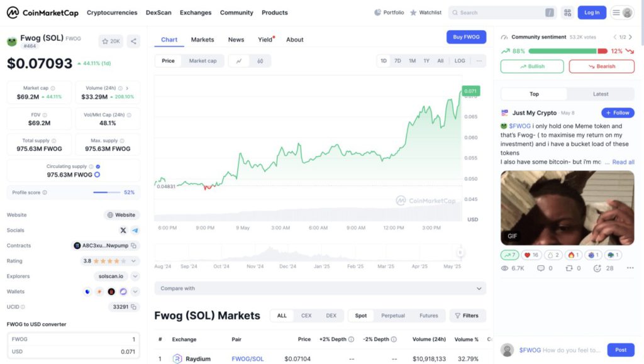Open the grid apps icon beside Log In

(567, 13)
